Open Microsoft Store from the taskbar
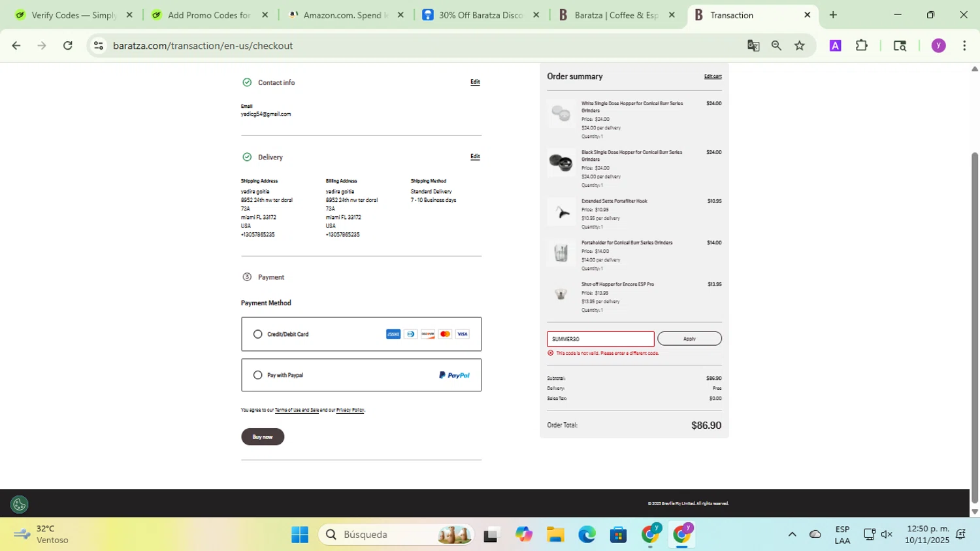 [618, 535]
